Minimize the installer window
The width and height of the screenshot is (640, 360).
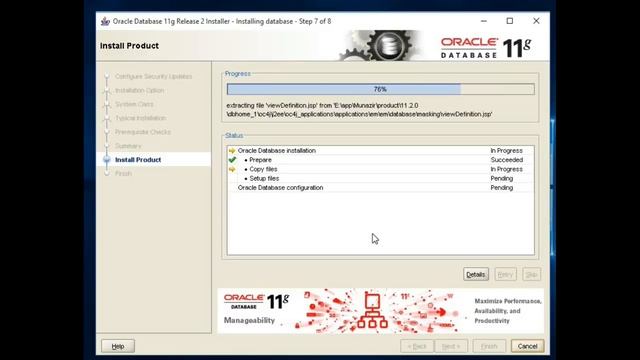point(484,21)
